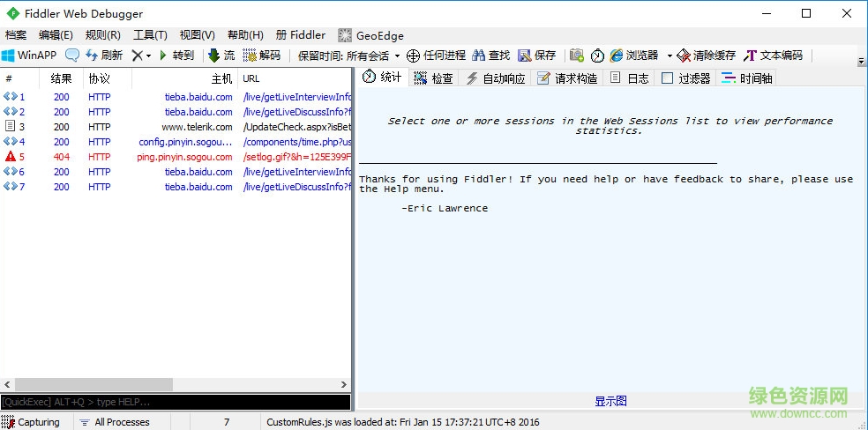Screen dimensions: 868x430
Task: Switch to the 统计 statistics tab
Action: coord(382,78)
